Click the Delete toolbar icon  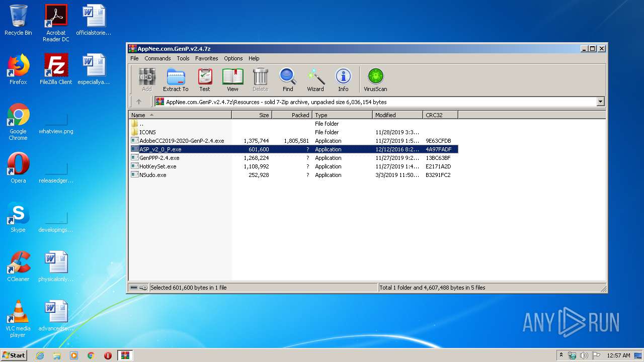point(260,80)
